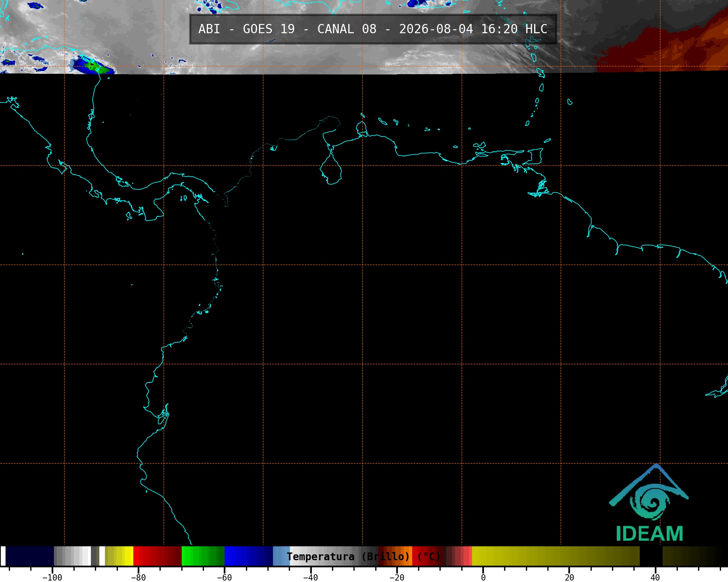Click the -40 scale label
This screenshot has width=728, height=582.
tap(310, 578)
